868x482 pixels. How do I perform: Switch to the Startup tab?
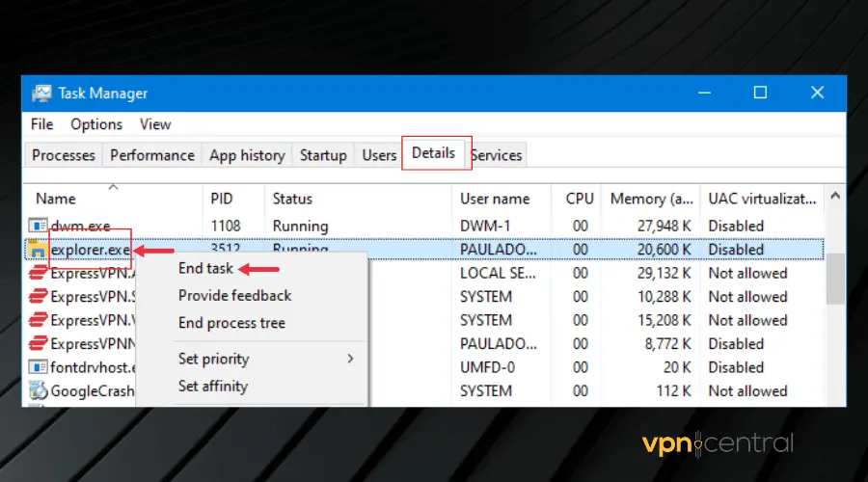coord(323,155)
